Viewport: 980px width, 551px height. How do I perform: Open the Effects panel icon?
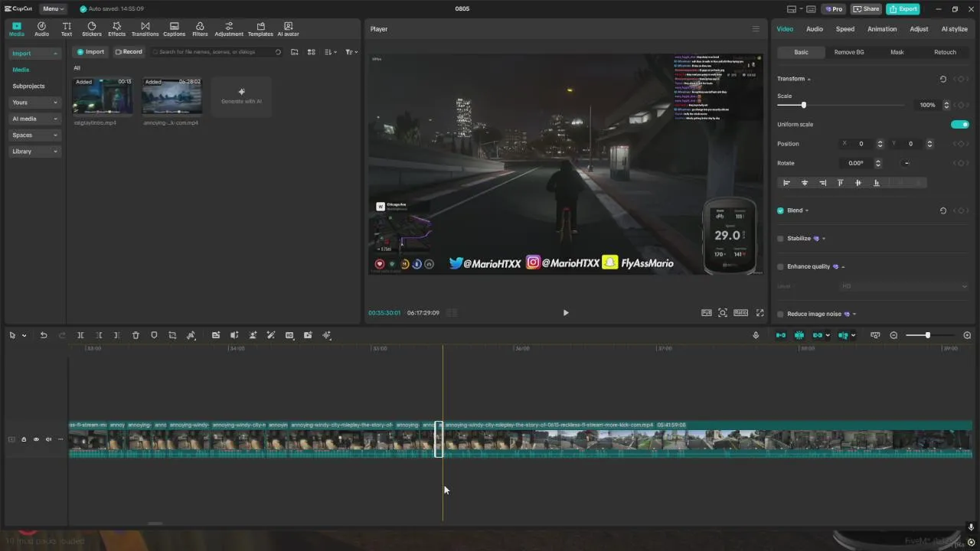[116, 29]
